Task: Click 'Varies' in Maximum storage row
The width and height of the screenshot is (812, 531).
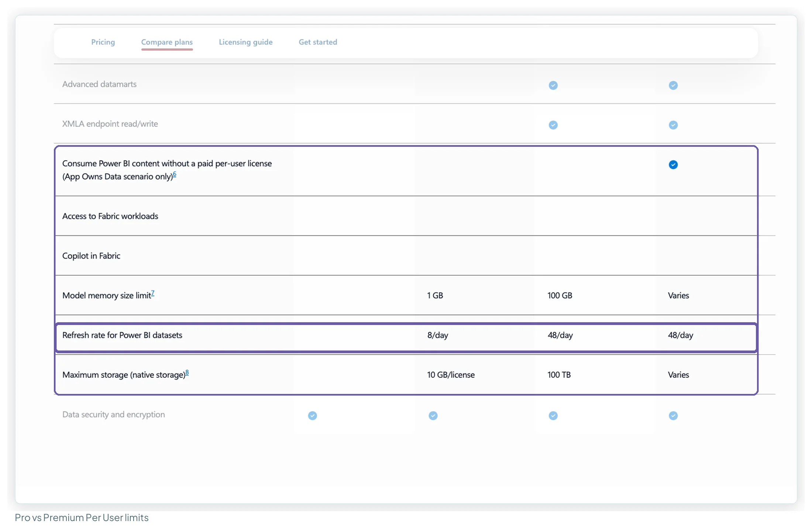Action: [x=678, y=375]
